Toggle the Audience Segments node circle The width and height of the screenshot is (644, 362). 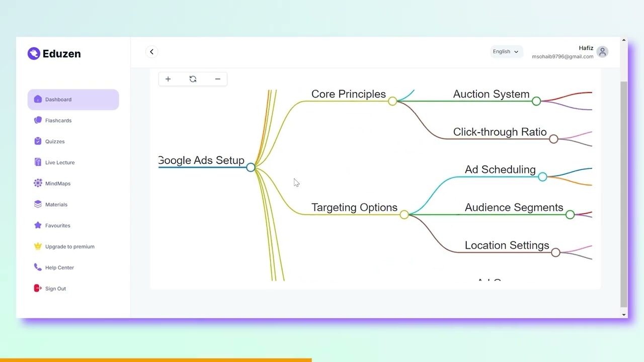pos(570,215)
